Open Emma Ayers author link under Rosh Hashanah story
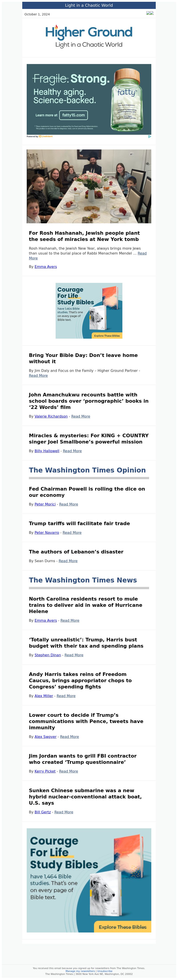Screen dimensions: 178x980 click(x=46, y=267)
